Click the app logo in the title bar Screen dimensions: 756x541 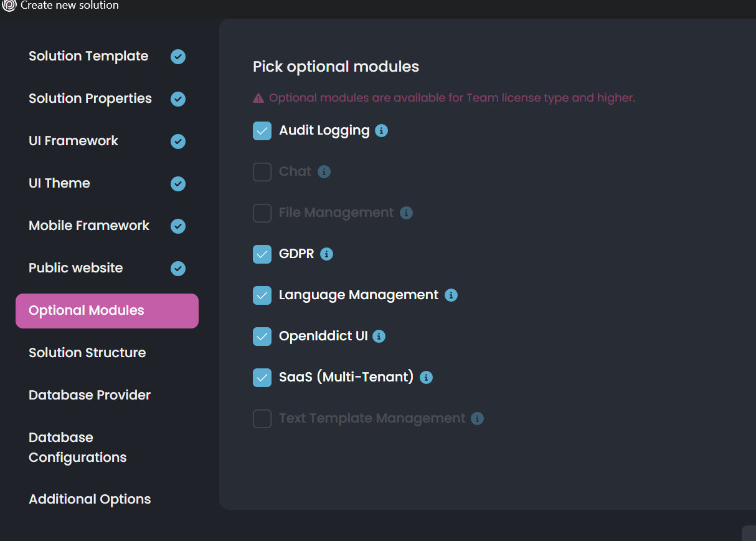(x=9, y=6)
